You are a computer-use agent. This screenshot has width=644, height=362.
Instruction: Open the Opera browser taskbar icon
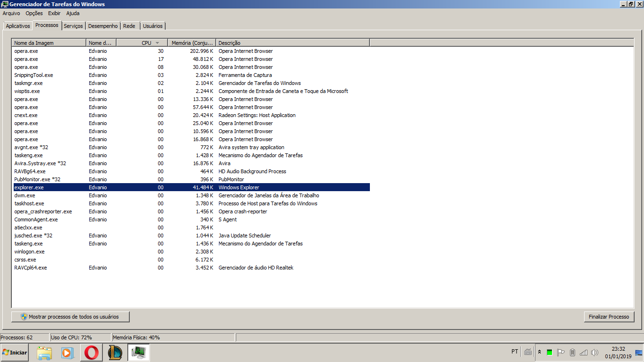tap(92, 352)
